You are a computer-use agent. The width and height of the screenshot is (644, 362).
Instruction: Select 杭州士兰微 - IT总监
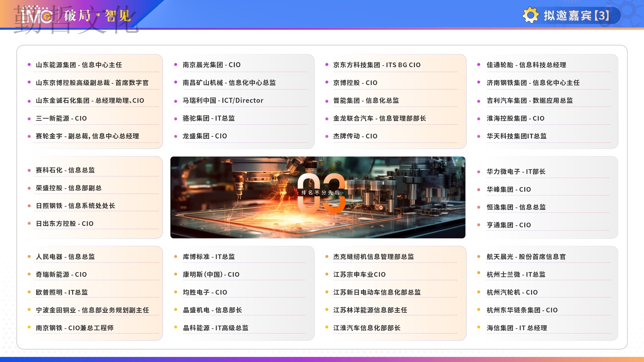[x=516, y=275]
